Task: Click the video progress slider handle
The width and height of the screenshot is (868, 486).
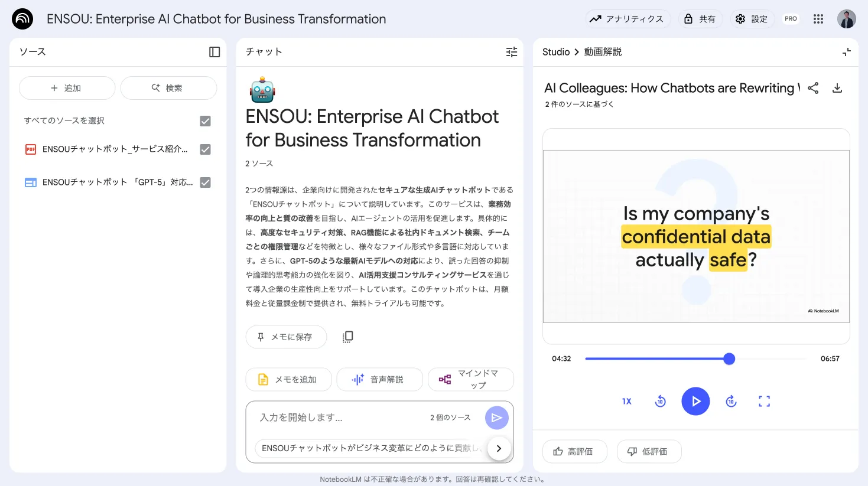Action: (729, 358)
